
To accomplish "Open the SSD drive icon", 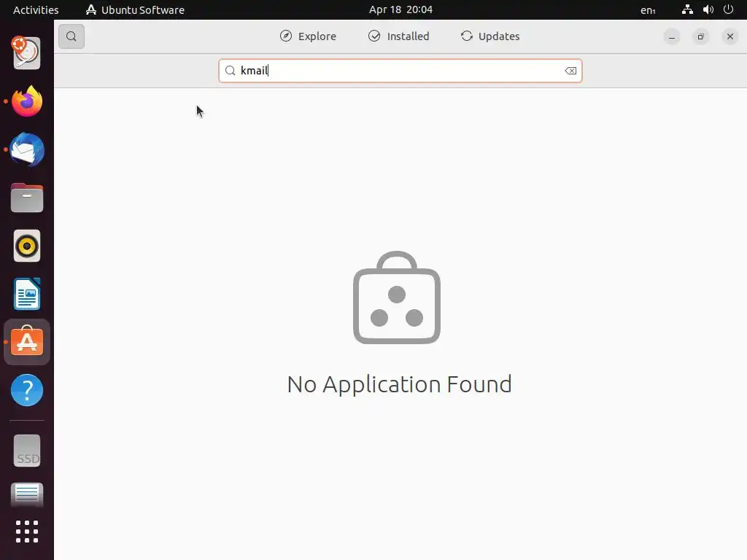I will coord(27,451).
